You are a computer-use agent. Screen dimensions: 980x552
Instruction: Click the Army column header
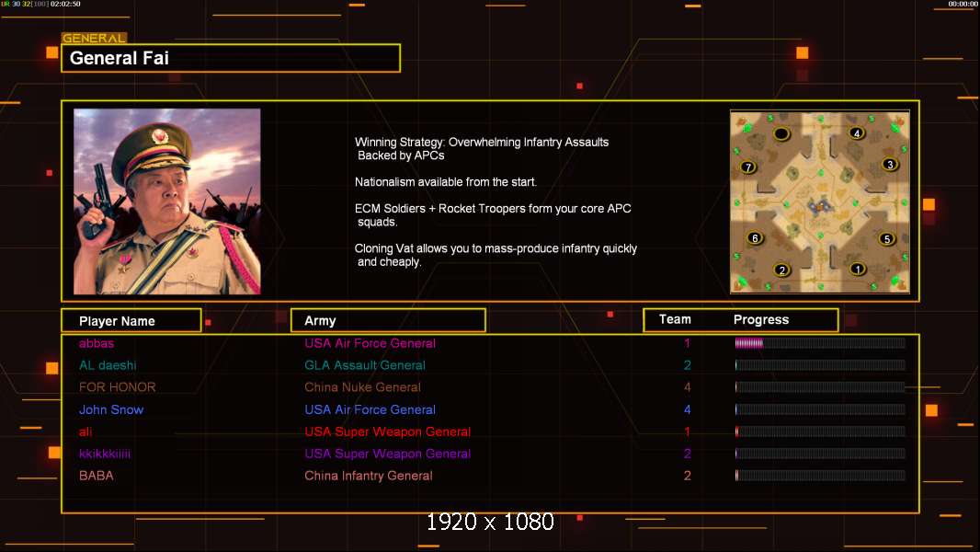388,321
